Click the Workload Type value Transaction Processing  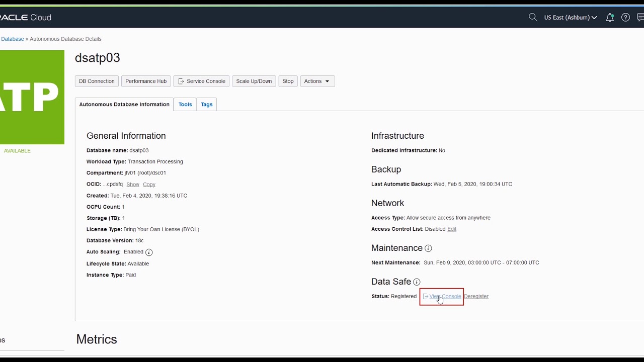(155, 161)
